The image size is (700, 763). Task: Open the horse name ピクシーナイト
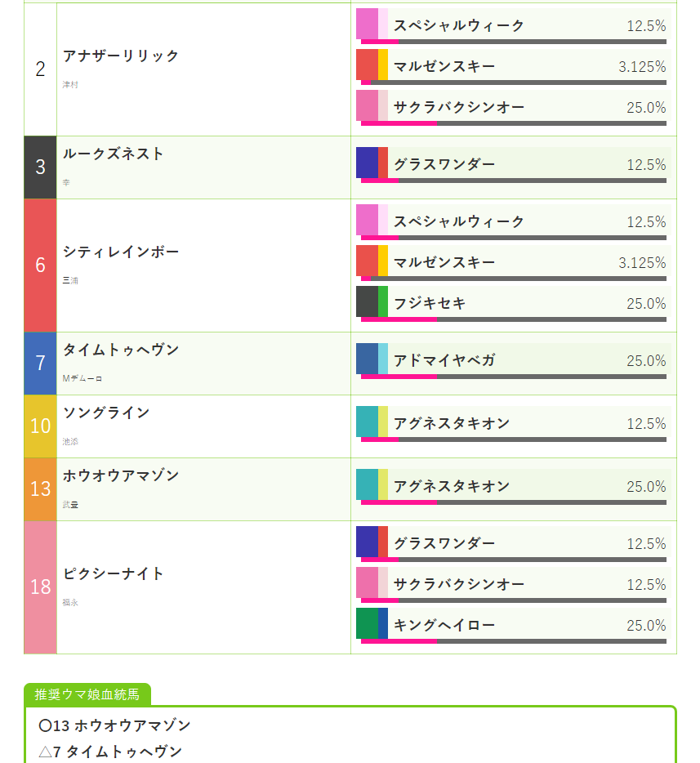[114, 573]
